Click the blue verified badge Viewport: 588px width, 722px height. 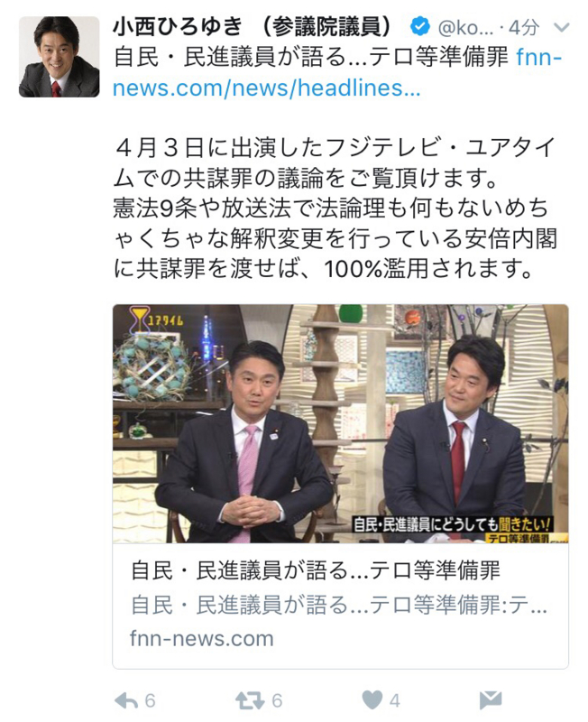[419, 28]
